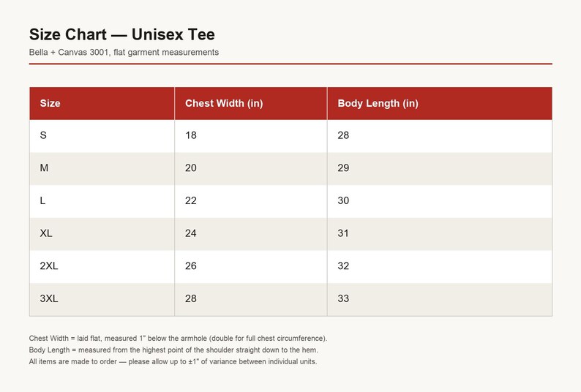
Task: Select the M size cell
Action: point(102,169)
